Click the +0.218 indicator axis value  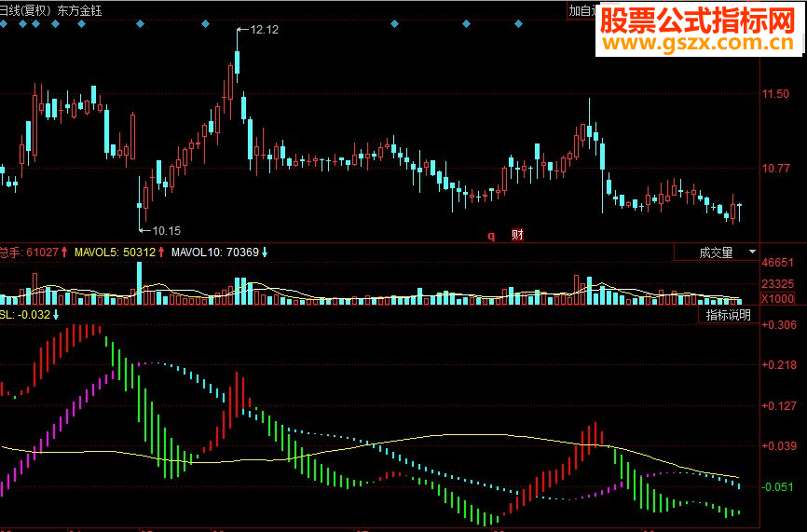click(779, 365)
